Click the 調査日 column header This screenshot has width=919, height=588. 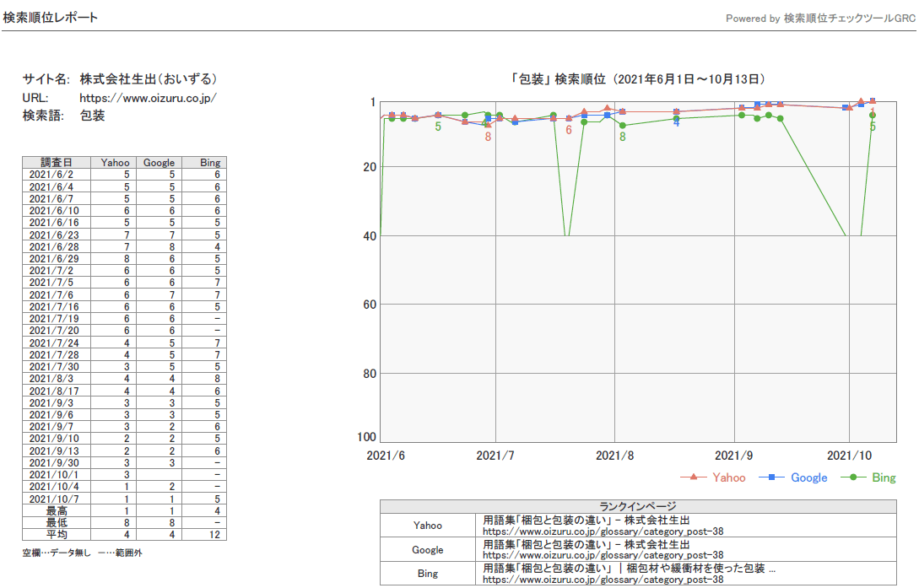tap(57, 162)
